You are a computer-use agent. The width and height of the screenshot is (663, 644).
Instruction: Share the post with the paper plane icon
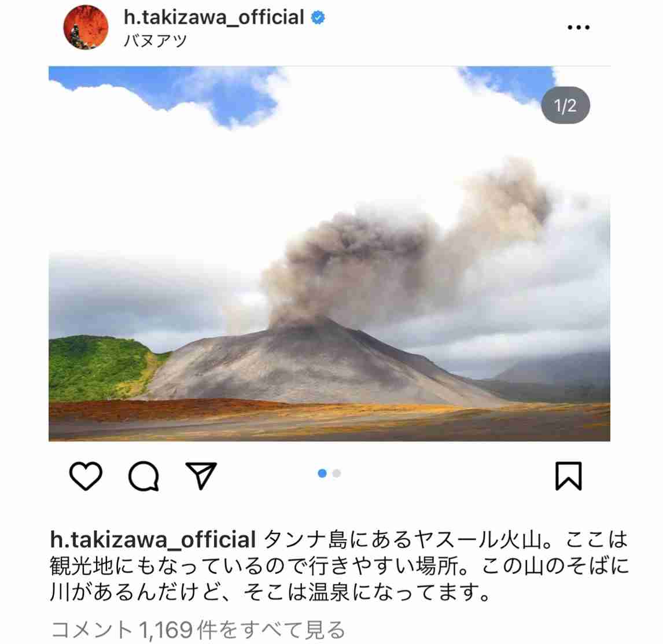click(201, 476)
